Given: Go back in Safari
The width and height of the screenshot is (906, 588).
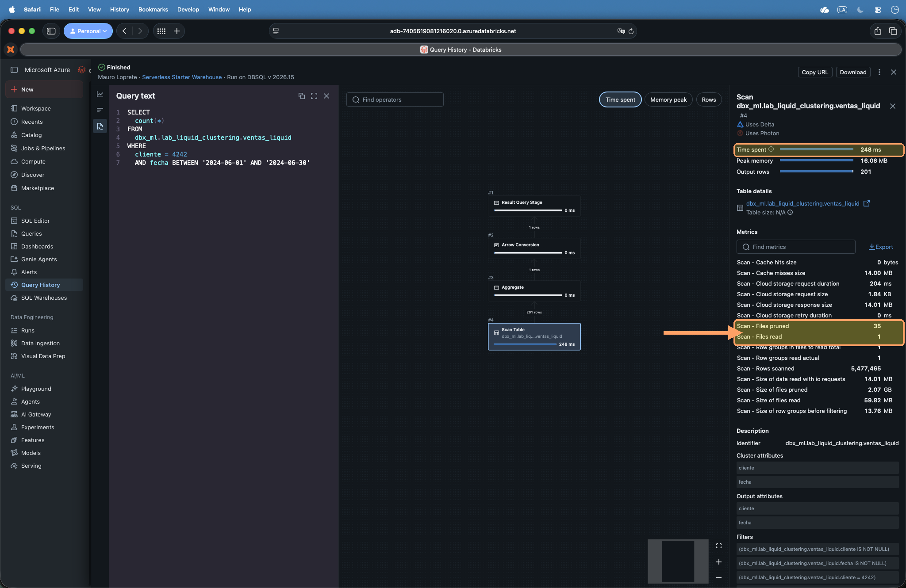Looking at the screenshot, I should coord(125,31).
